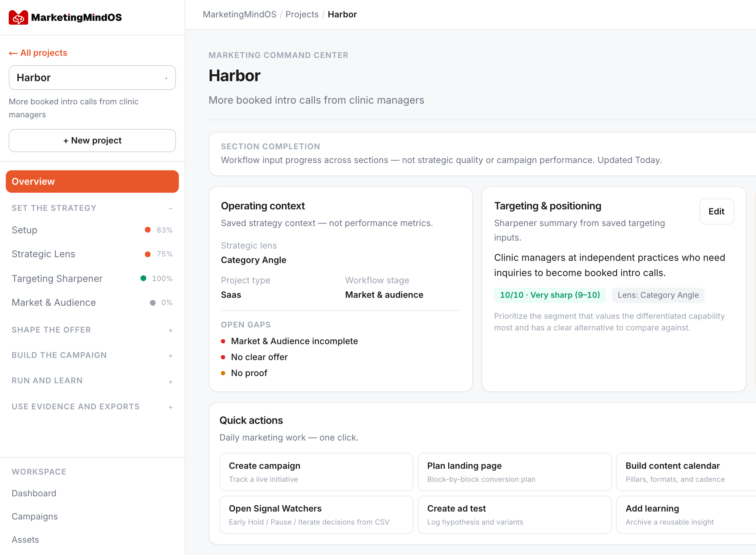This screenshot has height=555, width=756.
Task: Click the Harbor breadcrumb
Action: pyautogui.click(x=342, y=14)
